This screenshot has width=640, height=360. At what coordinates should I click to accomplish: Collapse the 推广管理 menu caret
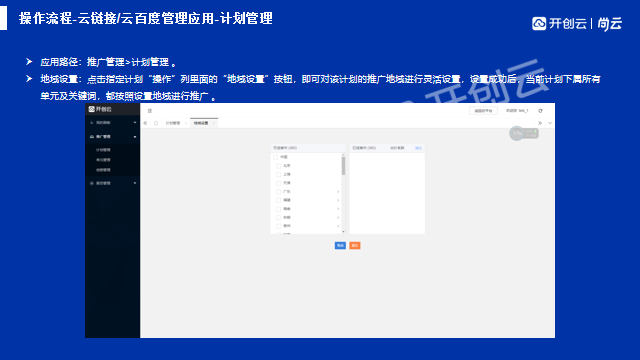135,137
